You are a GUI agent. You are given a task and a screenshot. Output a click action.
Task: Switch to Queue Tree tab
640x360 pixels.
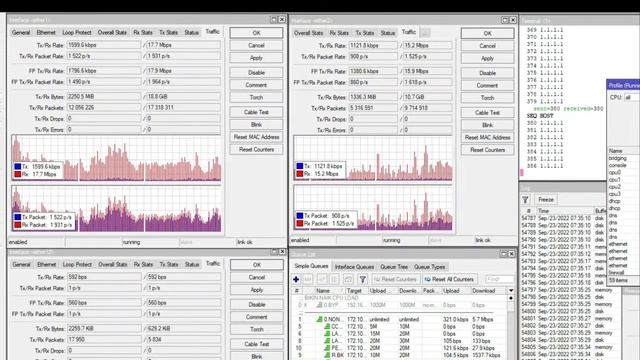click(x=394, y=267)
